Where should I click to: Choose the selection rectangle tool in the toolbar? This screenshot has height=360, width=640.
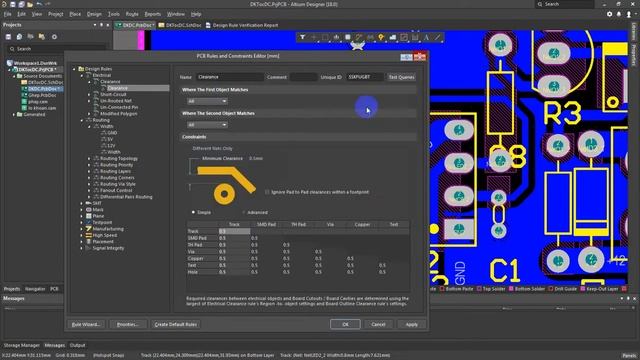[x=325, y=37]
